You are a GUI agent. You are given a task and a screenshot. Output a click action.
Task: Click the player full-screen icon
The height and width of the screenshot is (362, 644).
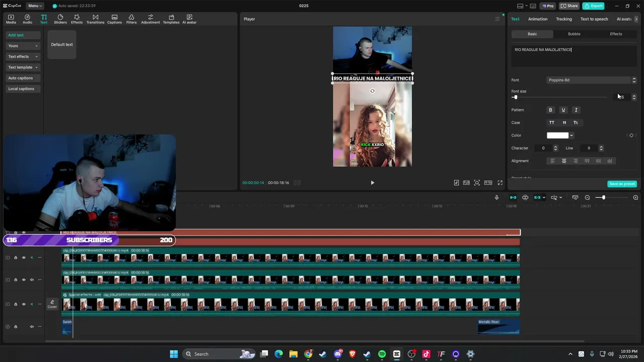click(500, 183)
